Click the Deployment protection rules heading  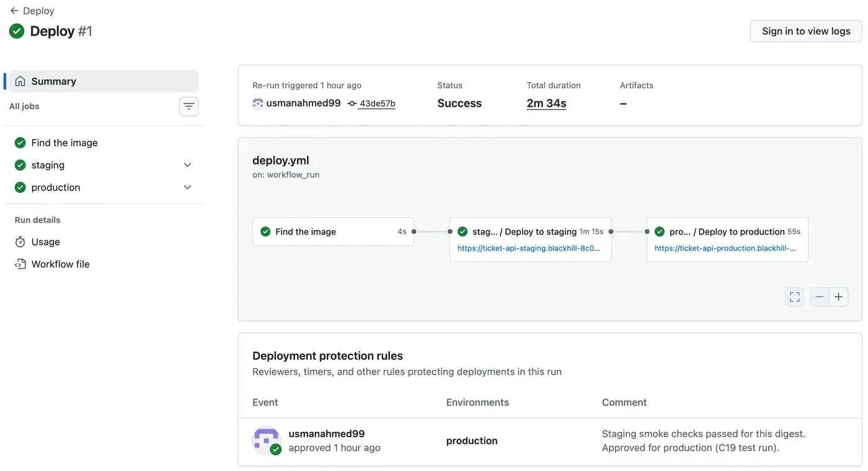point(327,356)
